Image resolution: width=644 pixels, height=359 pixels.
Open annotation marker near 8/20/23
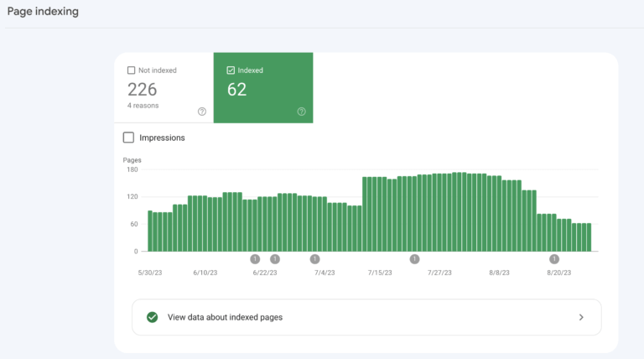tap(554, 259)
